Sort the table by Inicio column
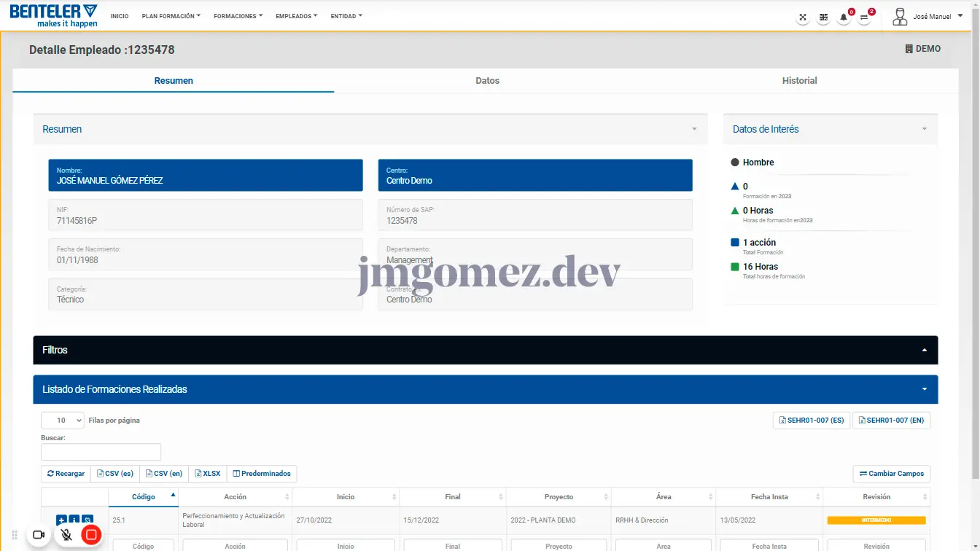This screenshot has width=980, height=551. click(x=346, y=497)
